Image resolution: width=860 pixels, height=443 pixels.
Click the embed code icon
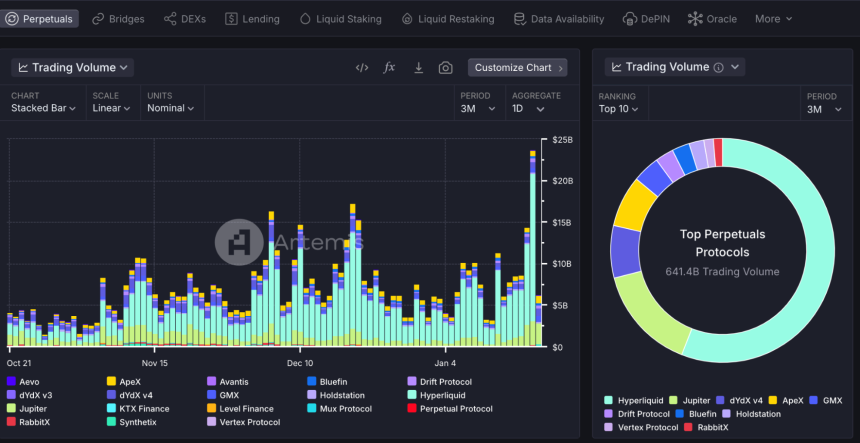click(x=362, y=67)
